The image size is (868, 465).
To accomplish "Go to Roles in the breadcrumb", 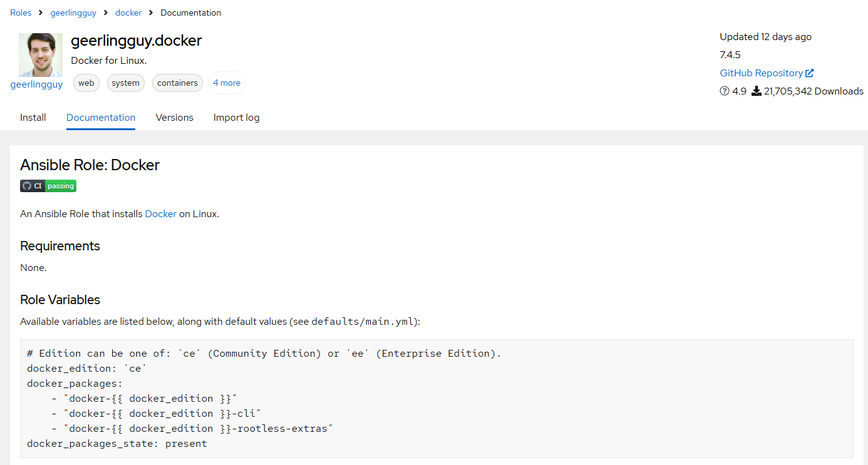I will coord(21,13).
